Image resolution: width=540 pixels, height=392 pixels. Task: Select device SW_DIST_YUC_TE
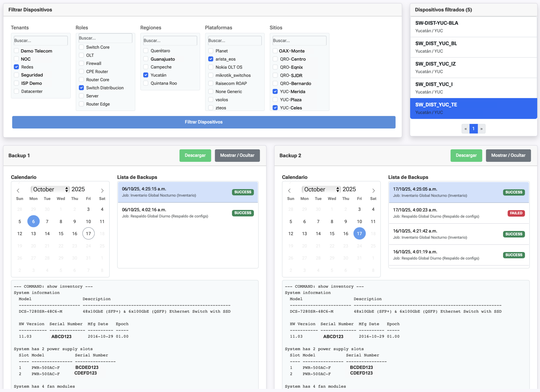click(473, 109)
